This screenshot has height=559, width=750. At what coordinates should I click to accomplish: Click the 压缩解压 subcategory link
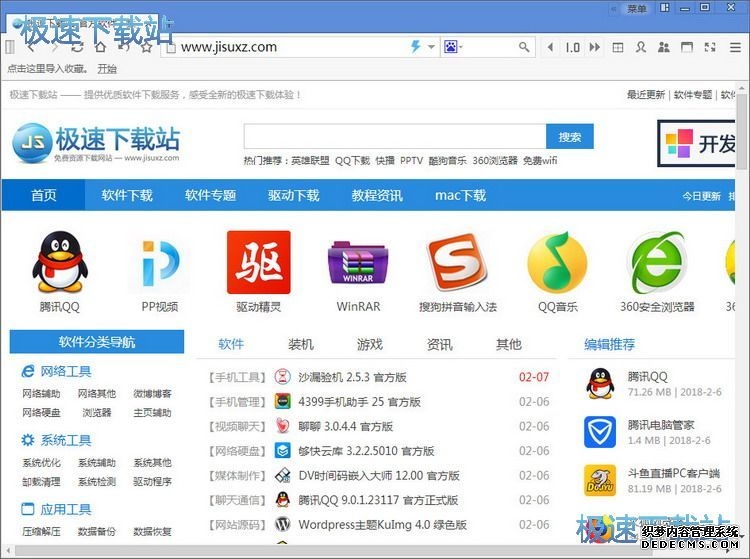[x=41, y=531]
